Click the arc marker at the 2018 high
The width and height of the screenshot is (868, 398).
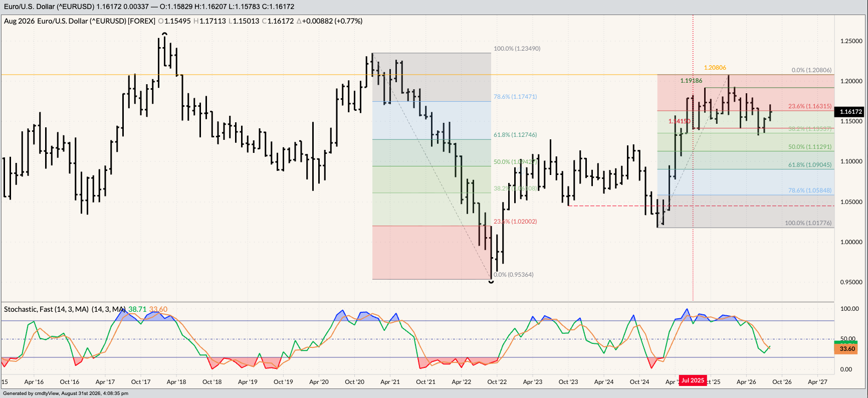pos(164,34)
